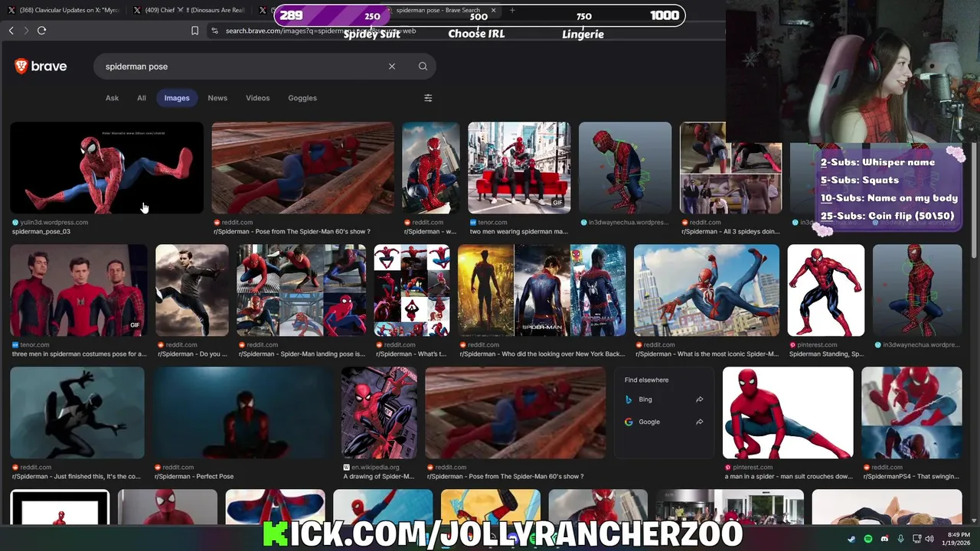
Task: Switch to the Videos tab
Action: tap(257, 98)
